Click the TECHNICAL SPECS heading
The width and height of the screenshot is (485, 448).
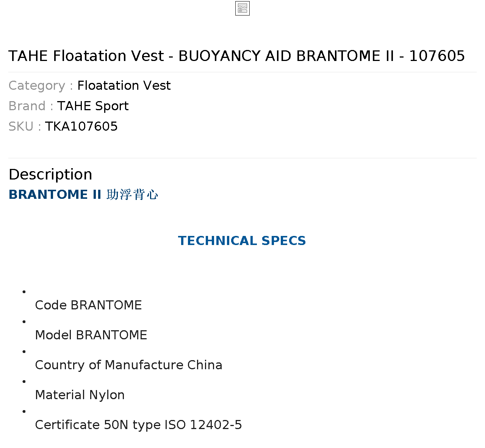[x=242, y=241]
